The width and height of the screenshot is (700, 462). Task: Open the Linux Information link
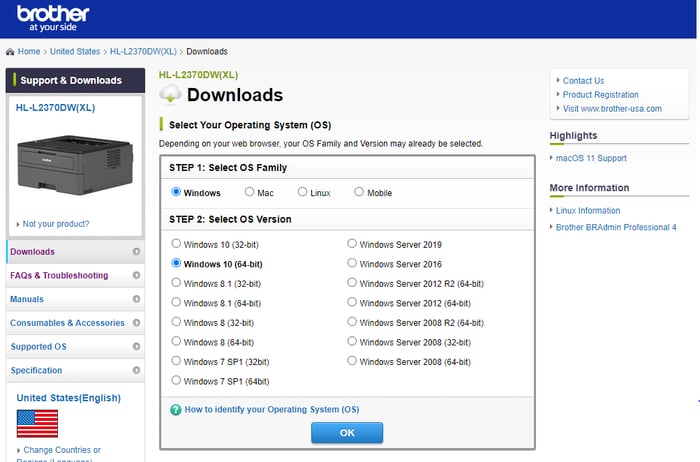click(588, 210)
